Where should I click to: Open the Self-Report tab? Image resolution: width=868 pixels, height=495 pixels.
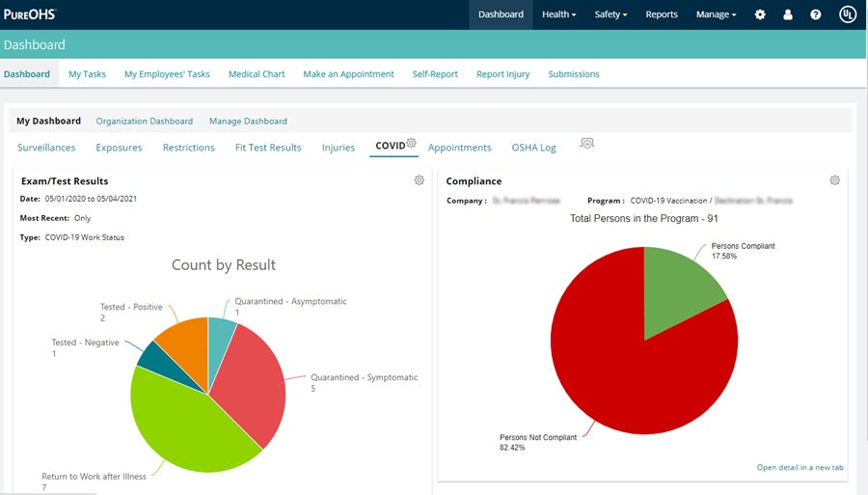435,73
